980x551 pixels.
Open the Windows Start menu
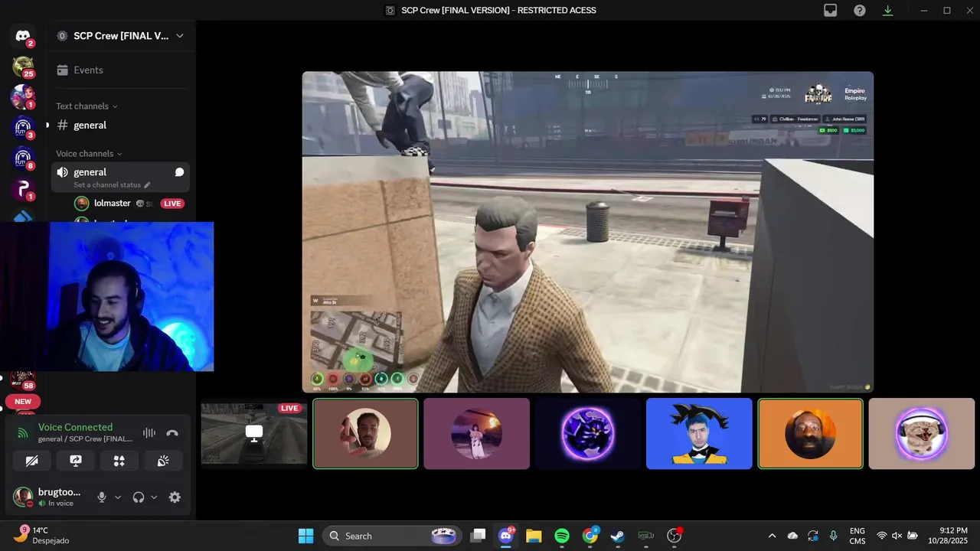tap(305, 536)
